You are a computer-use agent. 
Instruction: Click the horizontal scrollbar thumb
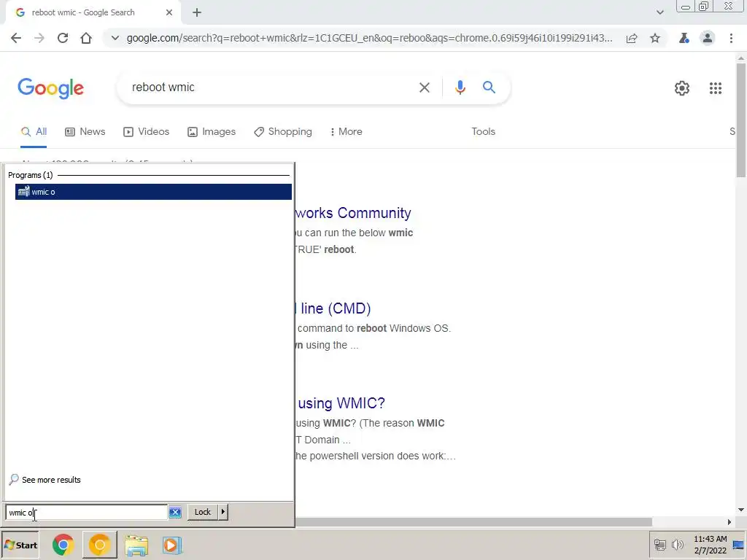[x=473, y=522]
